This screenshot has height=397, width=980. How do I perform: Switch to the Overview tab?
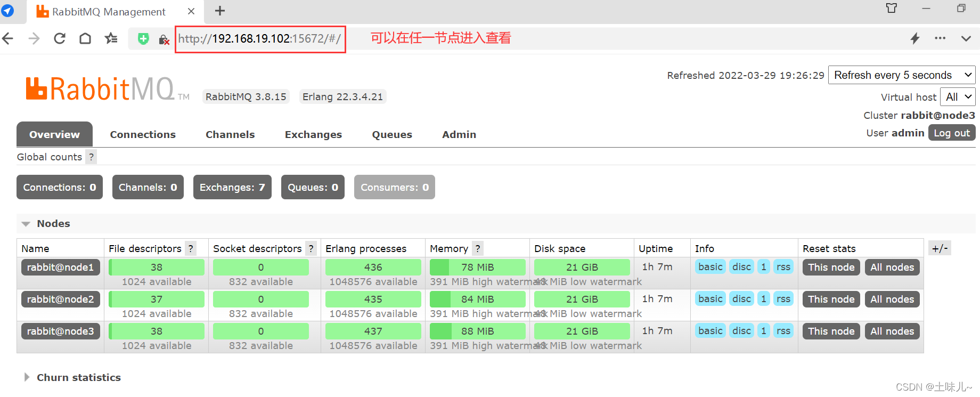(x=54, y=134)
